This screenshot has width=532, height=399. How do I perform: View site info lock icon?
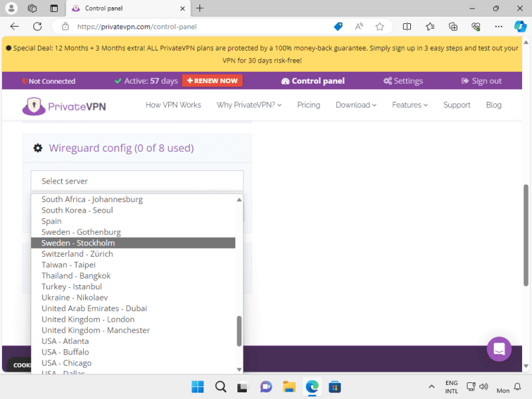click(65, 27)
